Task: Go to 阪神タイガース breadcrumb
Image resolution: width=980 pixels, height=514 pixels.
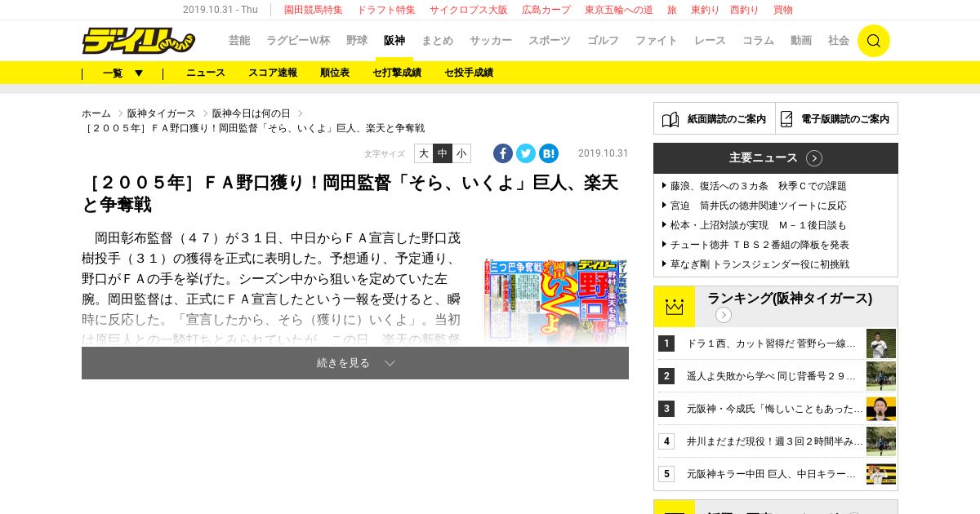Action: point(162,113)
